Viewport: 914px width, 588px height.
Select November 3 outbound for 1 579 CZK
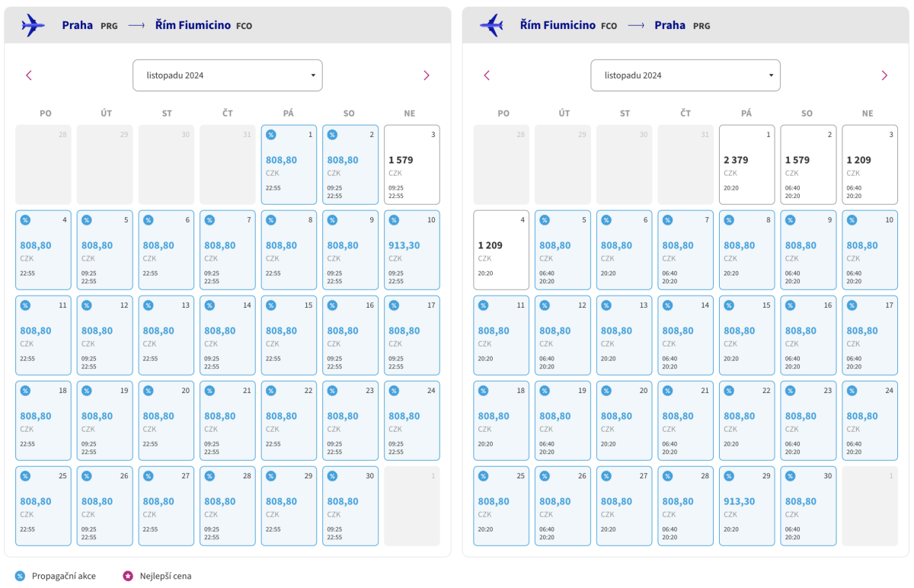411,165
